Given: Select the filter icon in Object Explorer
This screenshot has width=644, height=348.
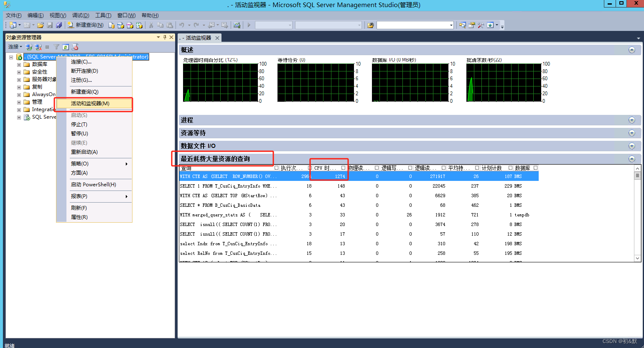Looking at the screenshot, I should pyautogui.click(x=56, y=47).
